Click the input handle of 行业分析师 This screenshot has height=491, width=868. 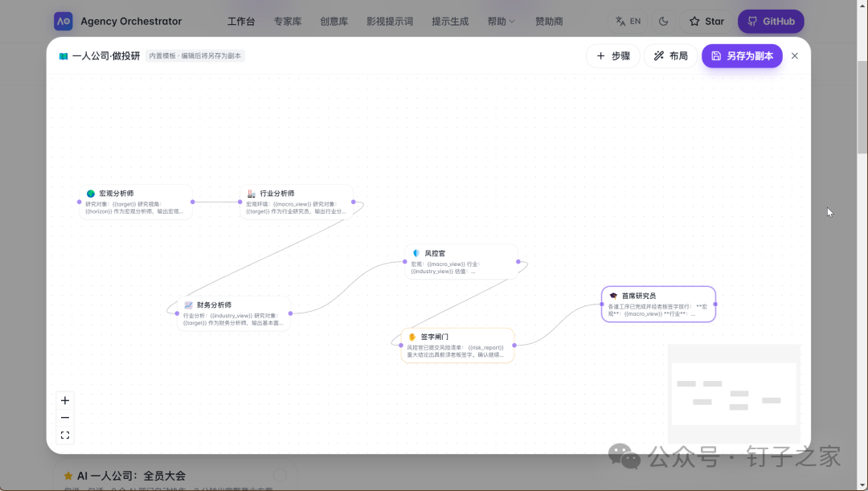pos(240,202)
